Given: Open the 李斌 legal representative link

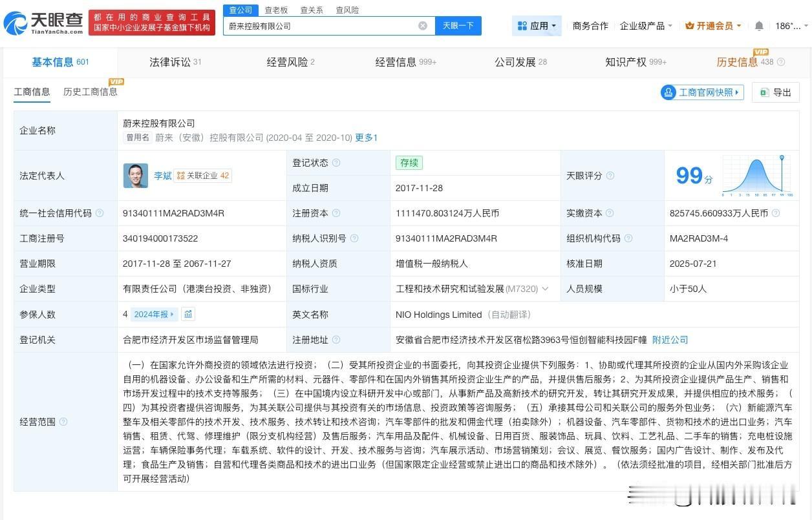Looking at the screenshot, I should [162, 176].
